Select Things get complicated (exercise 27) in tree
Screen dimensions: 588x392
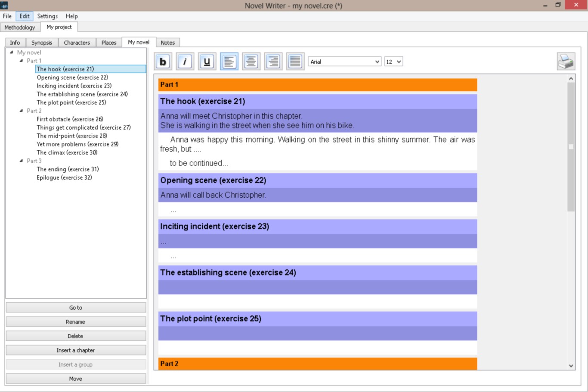84,128
